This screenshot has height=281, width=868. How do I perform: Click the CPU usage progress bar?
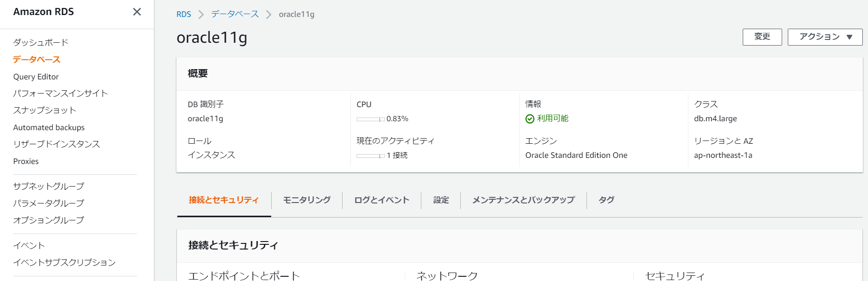pyautogui.click(x=371, y=119)
